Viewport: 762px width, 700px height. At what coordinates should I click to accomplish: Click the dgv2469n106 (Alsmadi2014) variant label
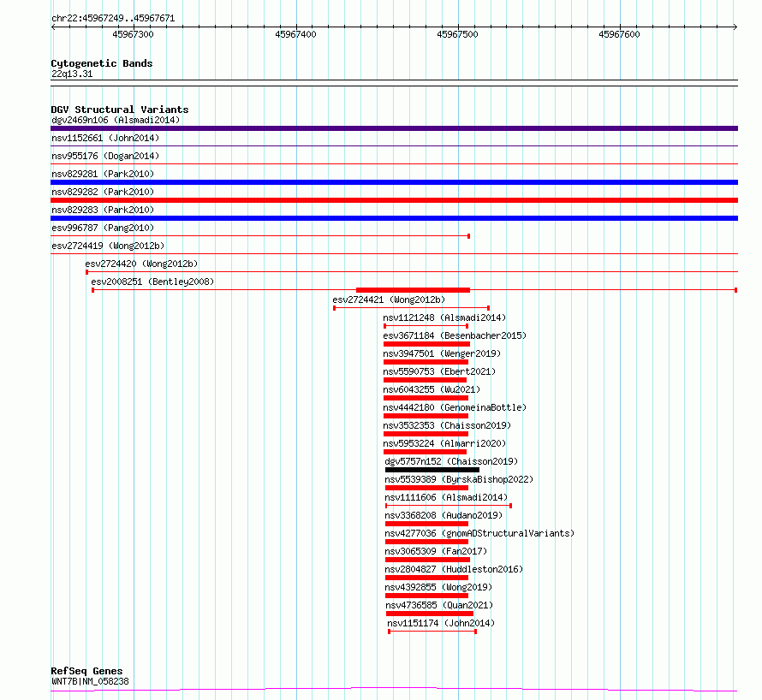[116, 120]
